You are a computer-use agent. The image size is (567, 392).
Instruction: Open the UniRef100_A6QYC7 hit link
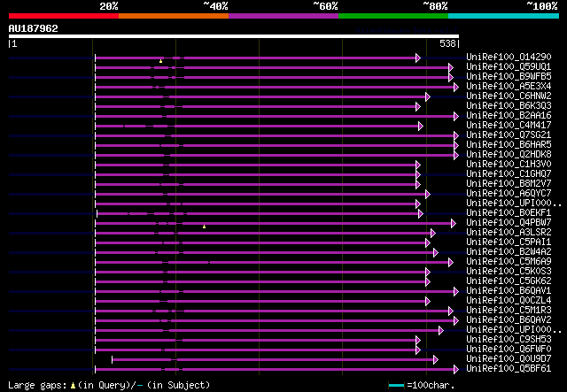click(x=509, y=193)
